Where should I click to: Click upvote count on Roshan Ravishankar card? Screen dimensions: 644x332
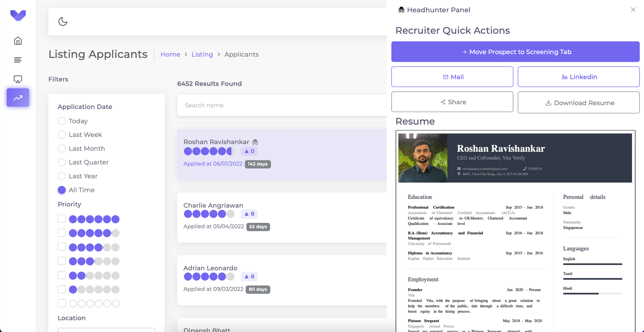(x=249, y=151)
